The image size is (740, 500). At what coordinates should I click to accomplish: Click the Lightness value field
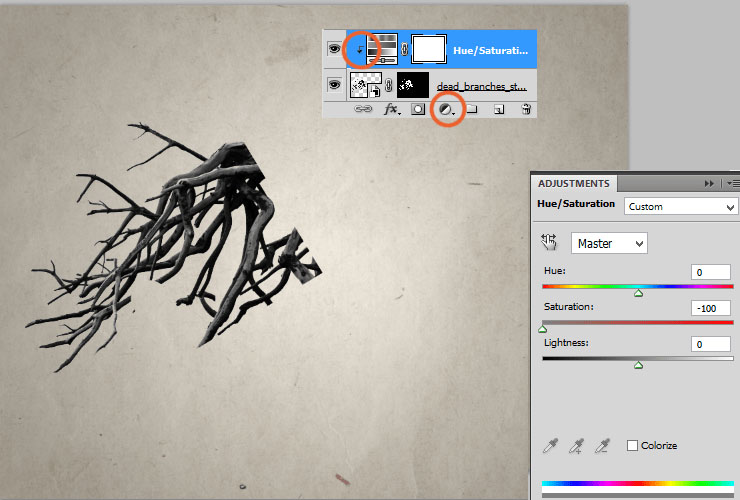coord(711,344)
